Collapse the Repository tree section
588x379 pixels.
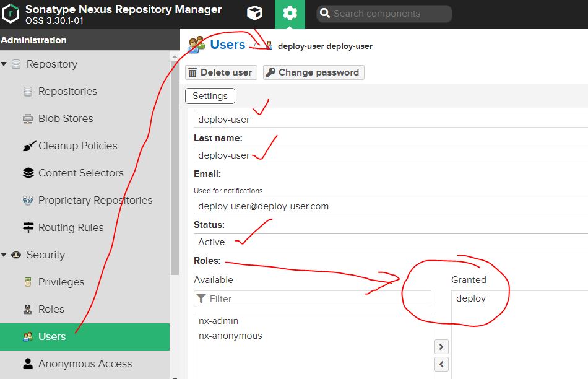pyautogui.click(x=4, y=64)
